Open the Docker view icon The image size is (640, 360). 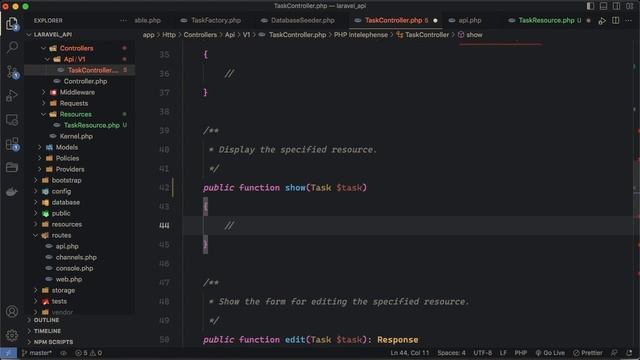pyautogui.click(x=12, y=191)
